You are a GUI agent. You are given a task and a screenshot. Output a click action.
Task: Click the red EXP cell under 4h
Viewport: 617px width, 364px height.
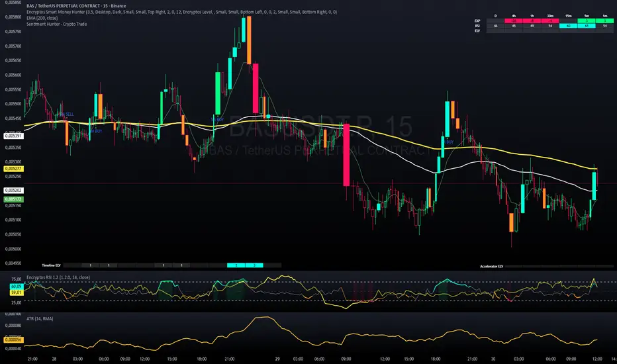(514, 21)
